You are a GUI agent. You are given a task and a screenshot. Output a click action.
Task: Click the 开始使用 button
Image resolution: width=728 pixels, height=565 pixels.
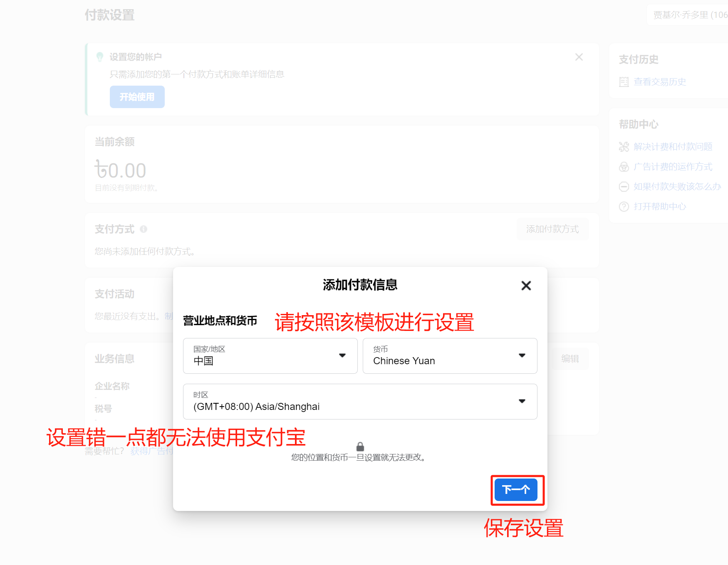coord(137,97)
